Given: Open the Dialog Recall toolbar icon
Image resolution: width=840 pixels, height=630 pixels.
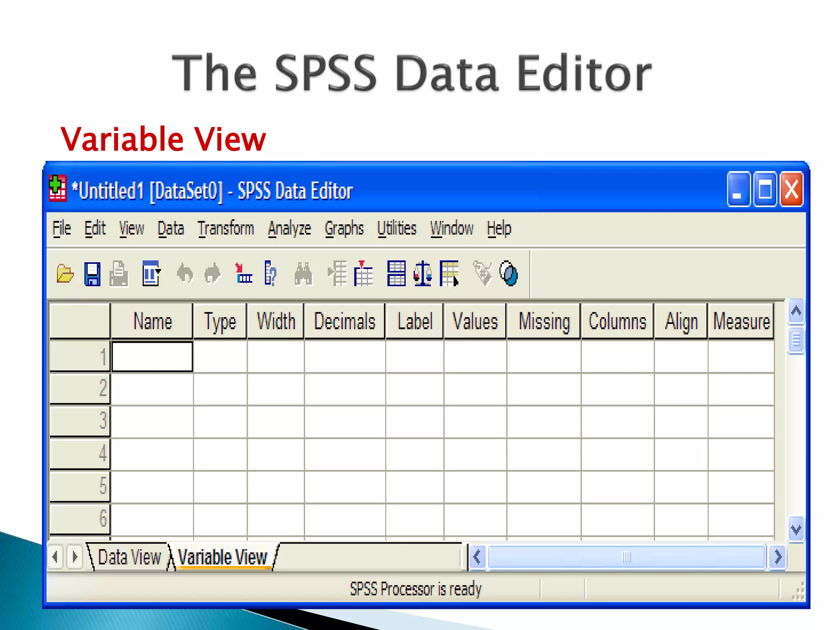Looking at the screenshot, I should tap(151, 273).
